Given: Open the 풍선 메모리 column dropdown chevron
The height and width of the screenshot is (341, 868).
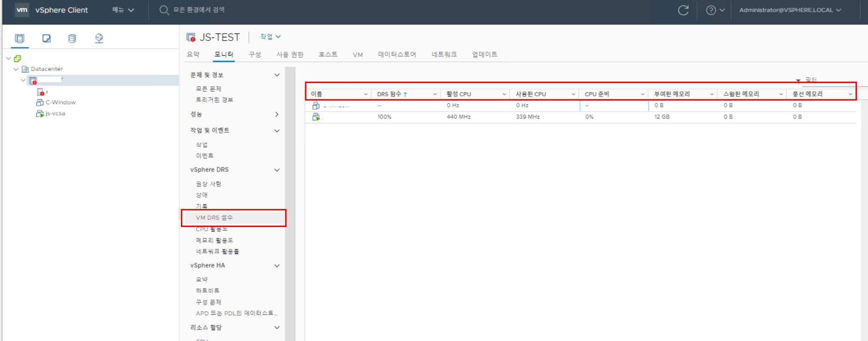Looking at the screenshot, I should 850,94.
